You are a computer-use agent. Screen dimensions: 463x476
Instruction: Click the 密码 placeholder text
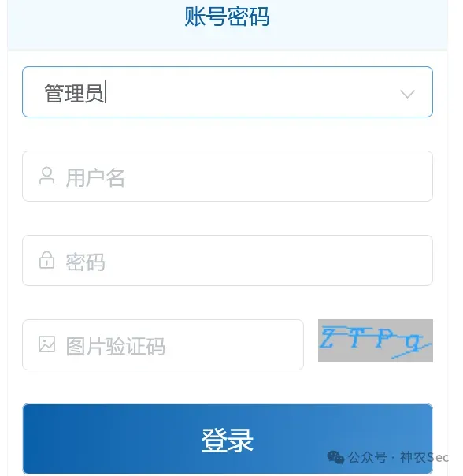point(85,262)
